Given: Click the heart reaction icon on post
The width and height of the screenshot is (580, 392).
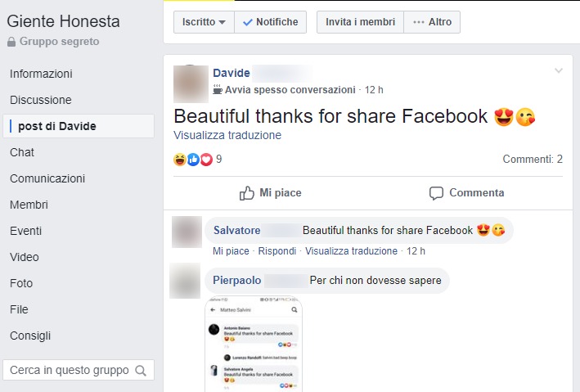Looking at the screenshot, I should pyautogui.click(x=206, y=160).
